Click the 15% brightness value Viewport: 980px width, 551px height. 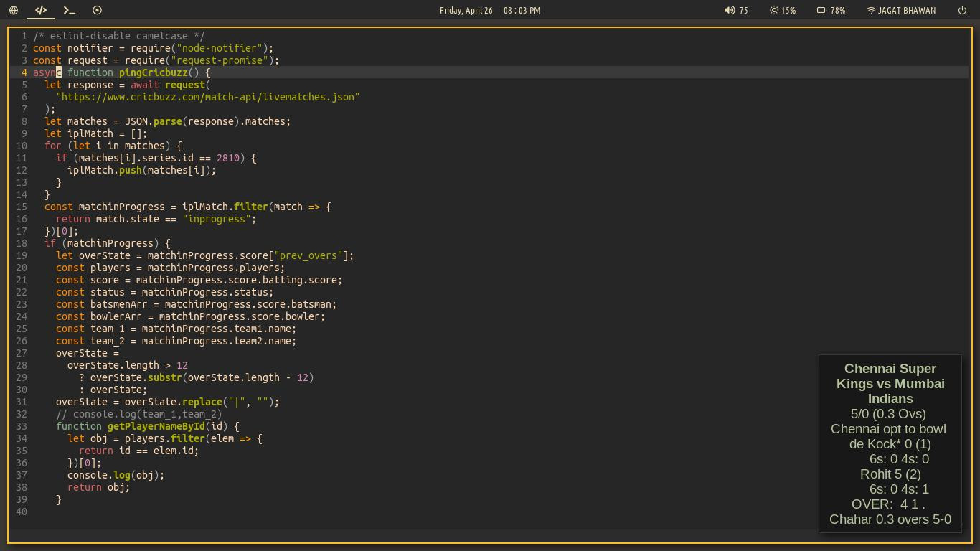(x=788, y=10)
